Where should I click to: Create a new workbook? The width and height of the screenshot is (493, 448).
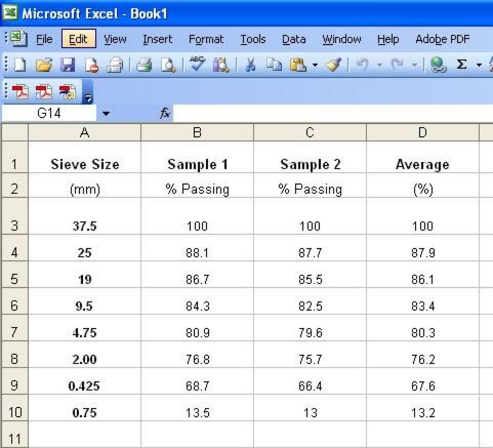pyautogui.click(x=21, y=65)
